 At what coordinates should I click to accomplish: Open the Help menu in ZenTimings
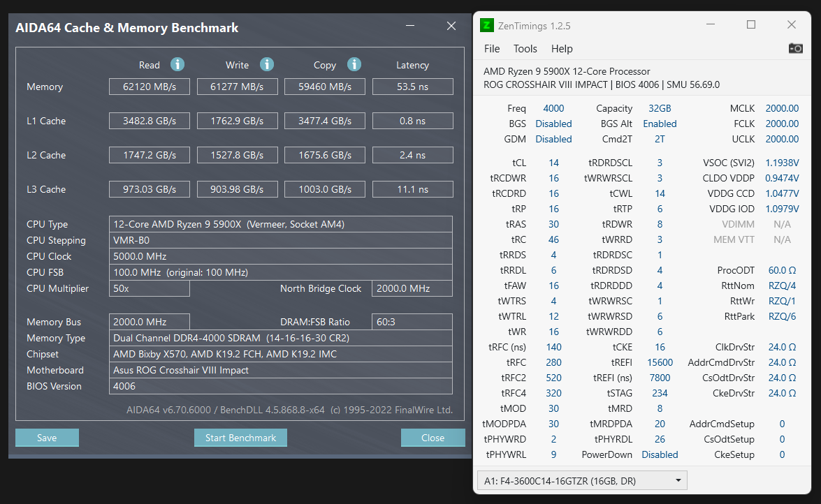tap(562, 49)
